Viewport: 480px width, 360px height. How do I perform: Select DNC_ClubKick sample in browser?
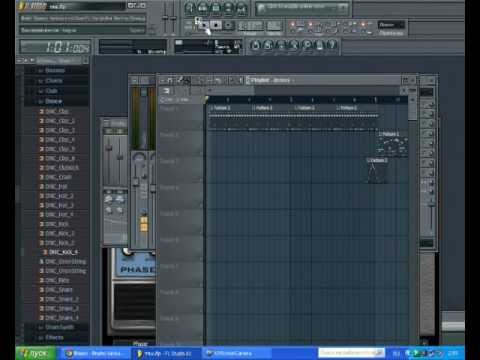coord(62,168)
